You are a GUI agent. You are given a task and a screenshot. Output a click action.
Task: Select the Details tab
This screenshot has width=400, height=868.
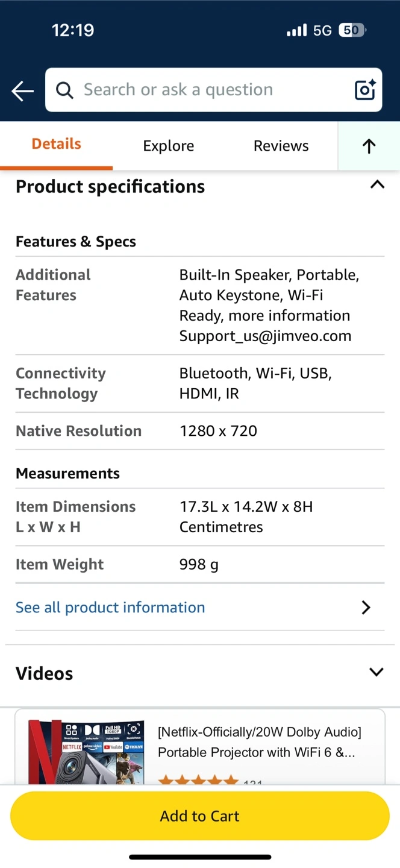click(x=56, y=144)
